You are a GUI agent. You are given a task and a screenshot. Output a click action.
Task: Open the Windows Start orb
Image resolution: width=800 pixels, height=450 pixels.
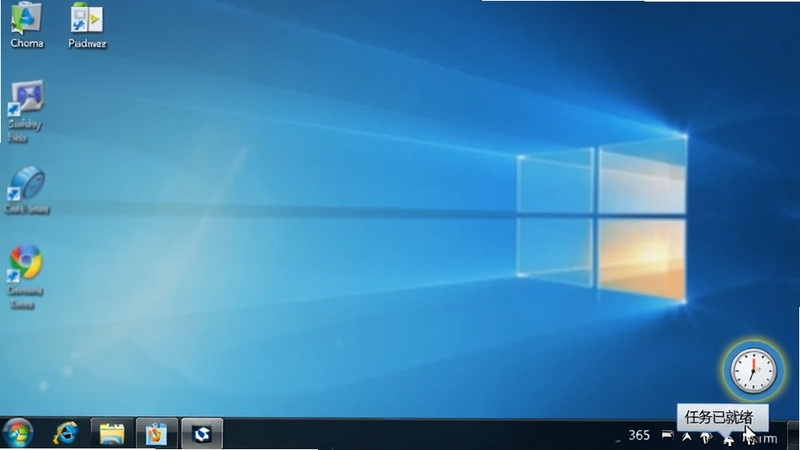(x=18, y=434)
